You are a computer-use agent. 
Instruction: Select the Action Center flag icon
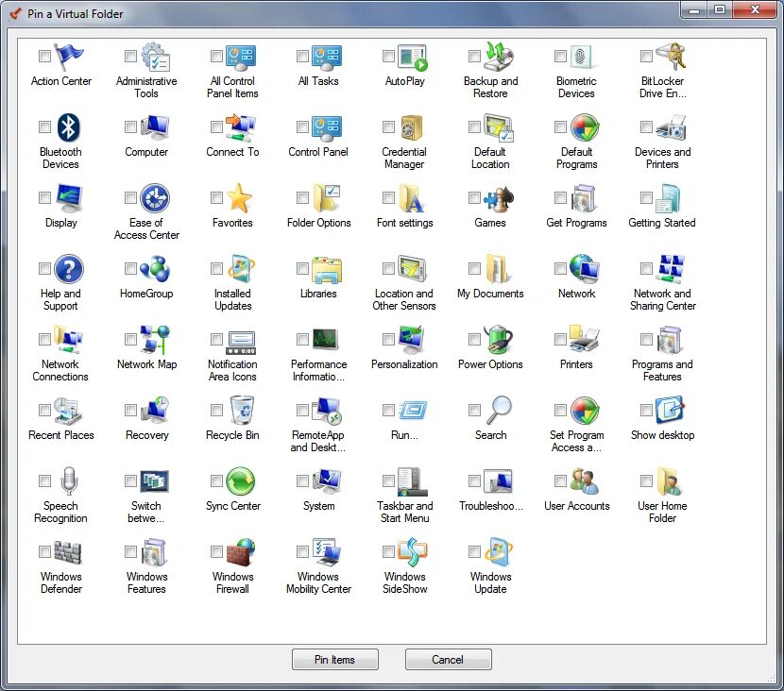tap(69, 57)
